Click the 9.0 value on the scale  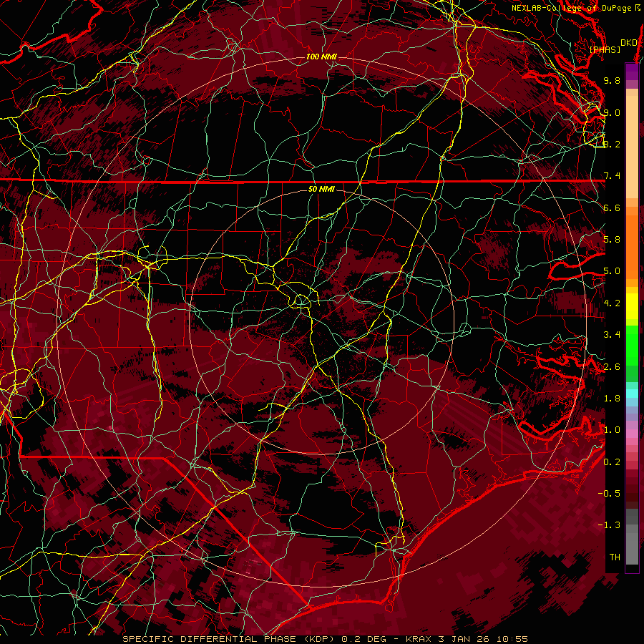(x=612, y=112)
